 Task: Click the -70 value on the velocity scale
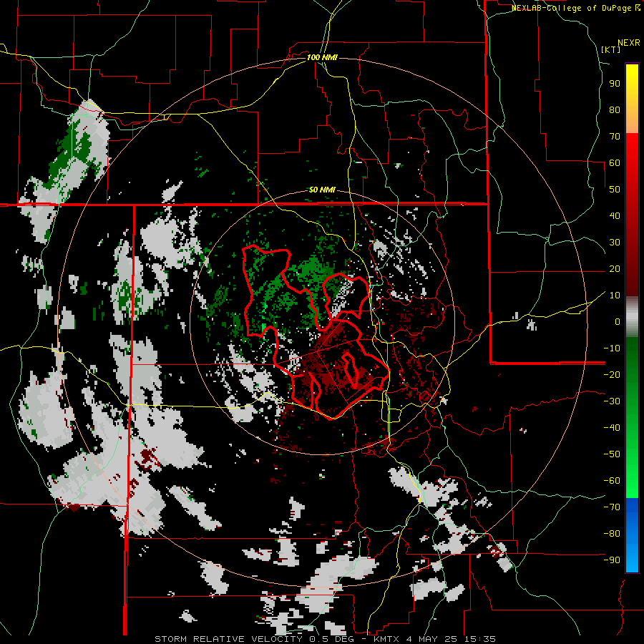tap(612, 507)
